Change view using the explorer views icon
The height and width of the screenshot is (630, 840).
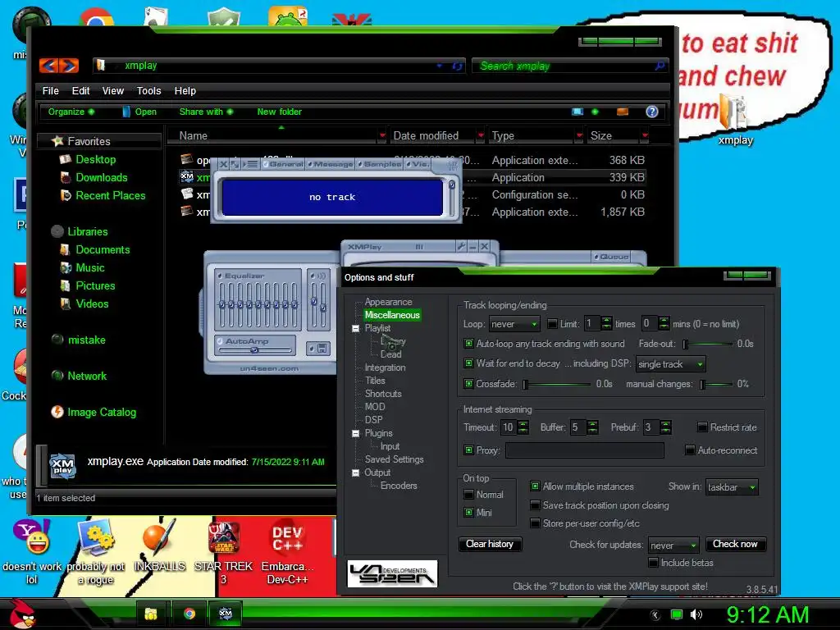[x=577, y=112]
